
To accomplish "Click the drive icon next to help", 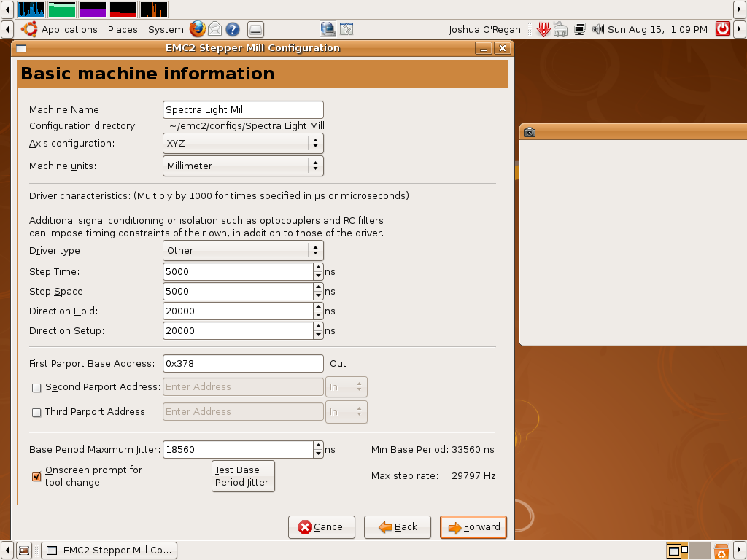I will [255, 29].
